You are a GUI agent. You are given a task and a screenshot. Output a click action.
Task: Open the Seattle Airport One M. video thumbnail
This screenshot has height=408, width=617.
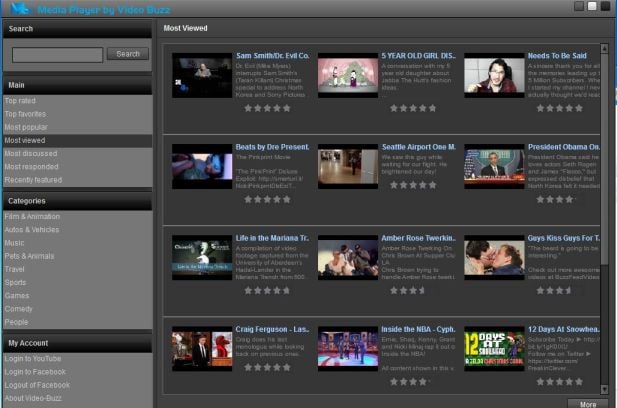(x=348, y=166)
